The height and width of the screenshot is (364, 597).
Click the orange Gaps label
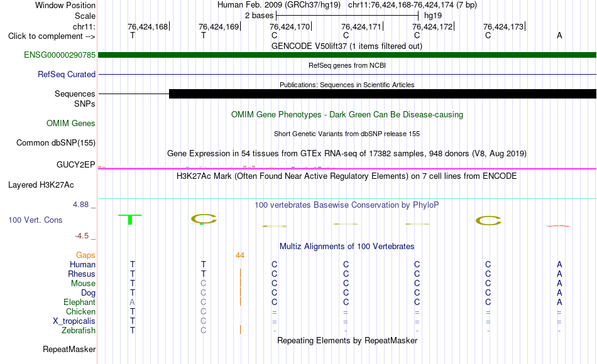(x=85, y=255)
